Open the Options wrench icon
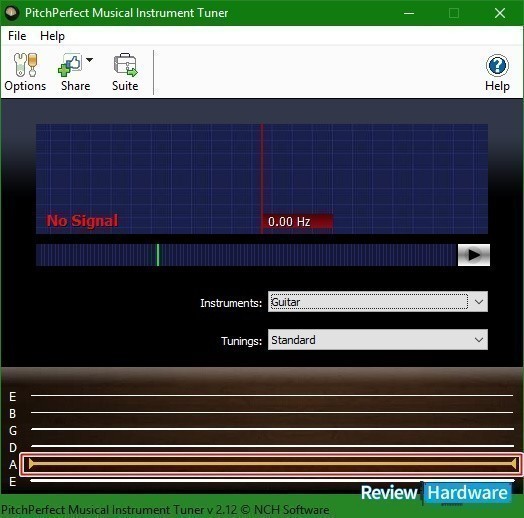 point(25,65)
